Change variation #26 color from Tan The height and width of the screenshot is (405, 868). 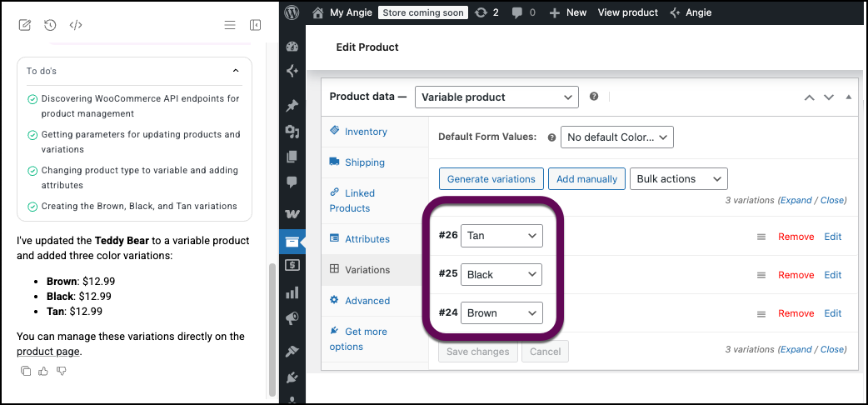pos(501,236)
